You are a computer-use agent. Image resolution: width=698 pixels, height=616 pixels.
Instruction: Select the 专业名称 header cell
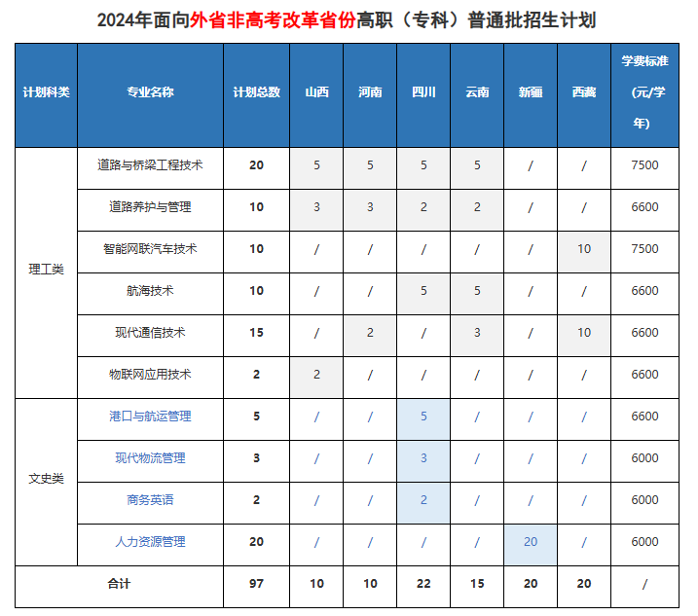(150, 93)
